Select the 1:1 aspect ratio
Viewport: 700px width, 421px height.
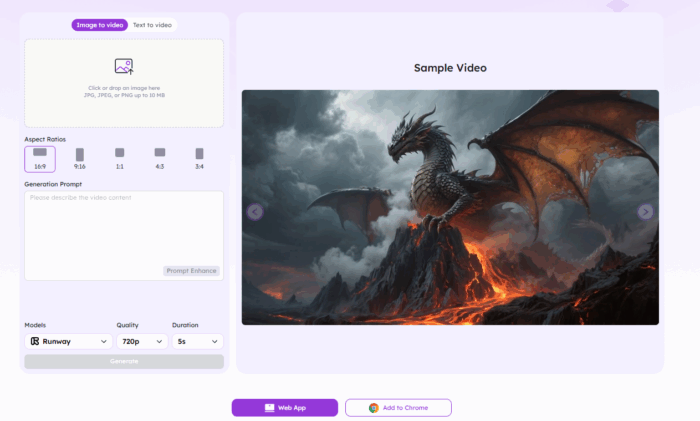click(120, 159)
